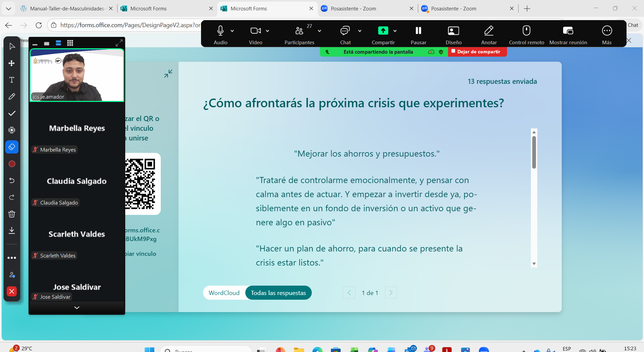Click the responses list scrollbar

click(x=534, y=153)
